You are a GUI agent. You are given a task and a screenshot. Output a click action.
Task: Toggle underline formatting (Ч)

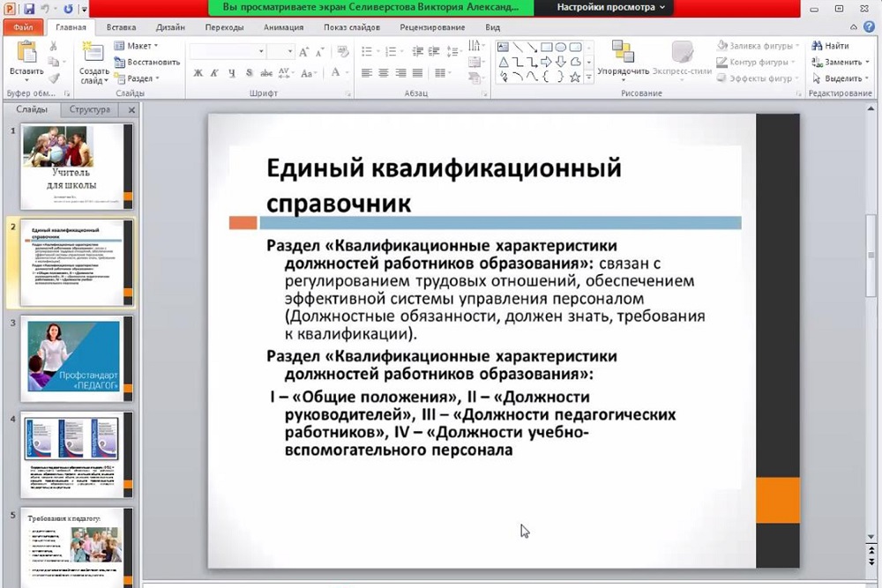pyautogui.click(x=230, y=74)
